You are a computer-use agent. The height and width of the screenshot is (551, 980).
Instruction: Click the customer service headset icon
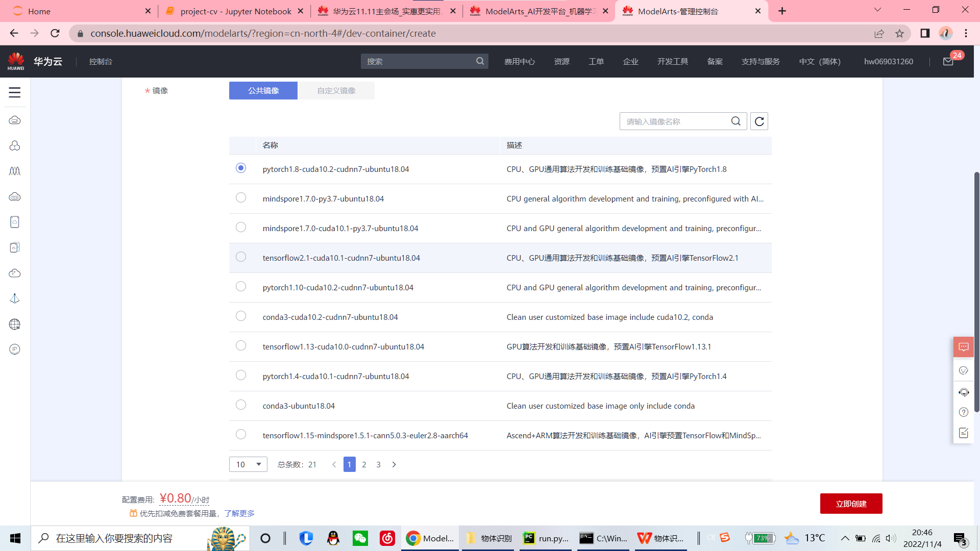pyautogui.click(x=963, y=392)
